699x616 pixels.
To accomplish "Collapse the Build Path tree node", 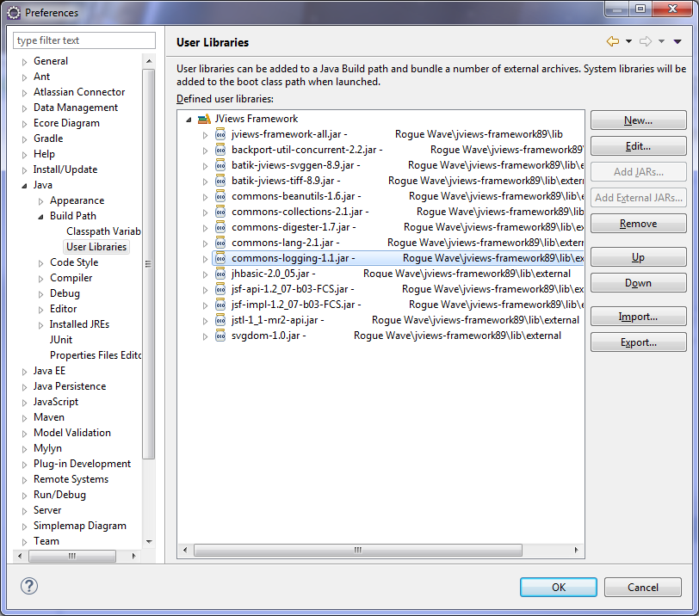I will coord(40,216).
